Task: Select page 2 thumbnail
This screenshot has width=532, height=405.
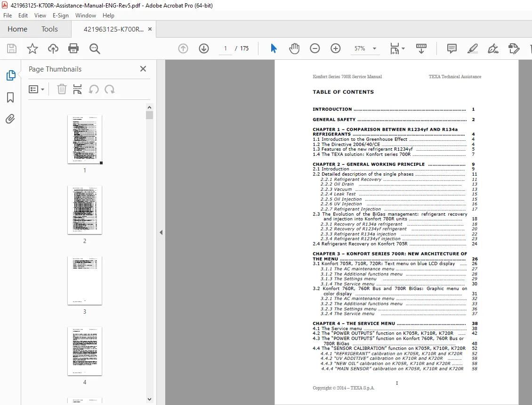Action: tap(85, 210)
